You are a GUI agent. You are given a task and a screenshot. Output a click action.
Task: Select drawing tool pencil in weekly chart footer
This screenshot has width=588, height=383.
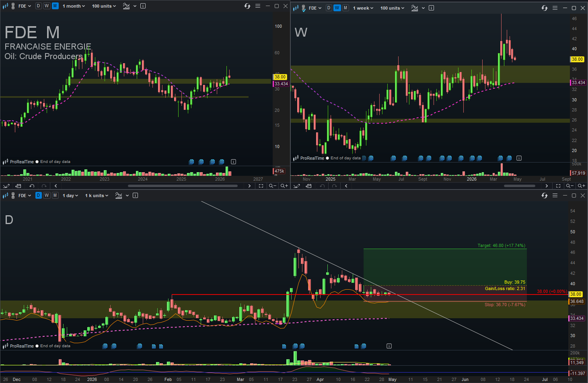click(297, 186)
